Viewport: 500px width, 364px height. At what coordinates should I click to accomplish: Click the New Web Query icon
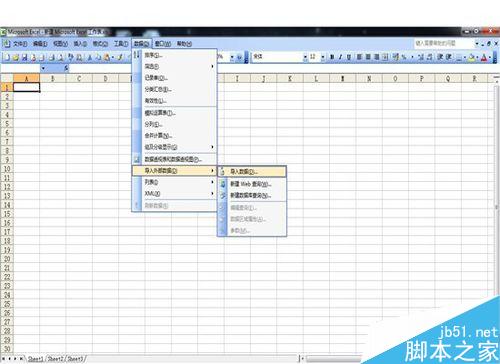click(223, 184)
